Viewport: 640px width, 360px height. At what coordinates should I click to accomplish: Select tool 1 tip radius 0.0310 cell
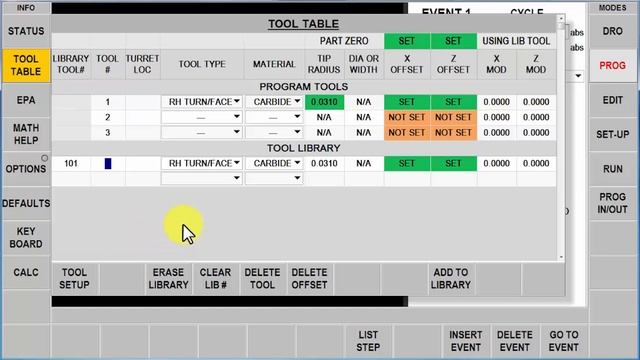[324, 102]
